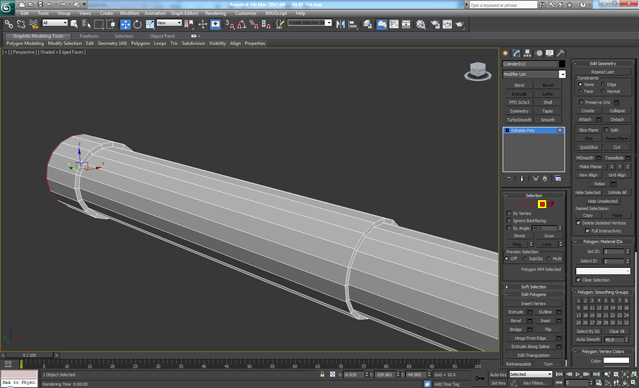Open the Hierarchy command panel tab

tap(528, 53)
